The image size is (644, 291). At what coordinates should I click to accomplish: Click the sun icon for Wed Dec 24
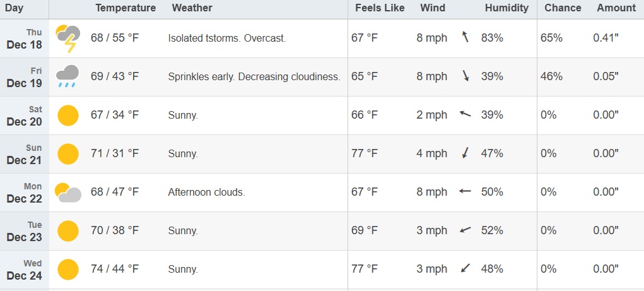click(x=68, y=270)
